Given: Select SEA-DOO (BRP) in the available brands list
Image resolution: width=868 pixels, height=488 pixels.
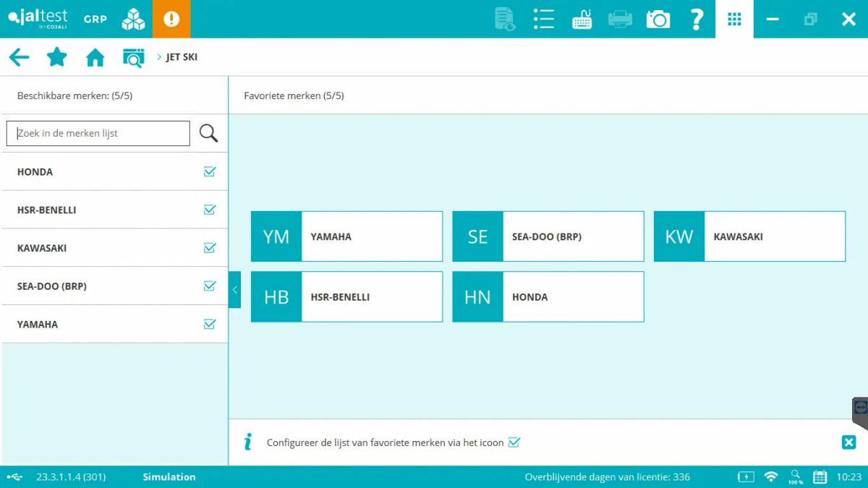Looking at the screenshot, I should point(114,286).
